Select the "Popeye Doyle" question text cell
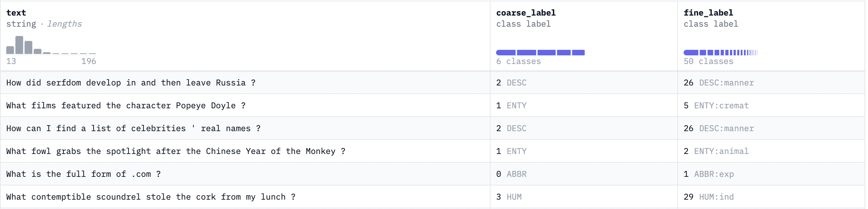The image size is (868, 209). pos(126,106)
